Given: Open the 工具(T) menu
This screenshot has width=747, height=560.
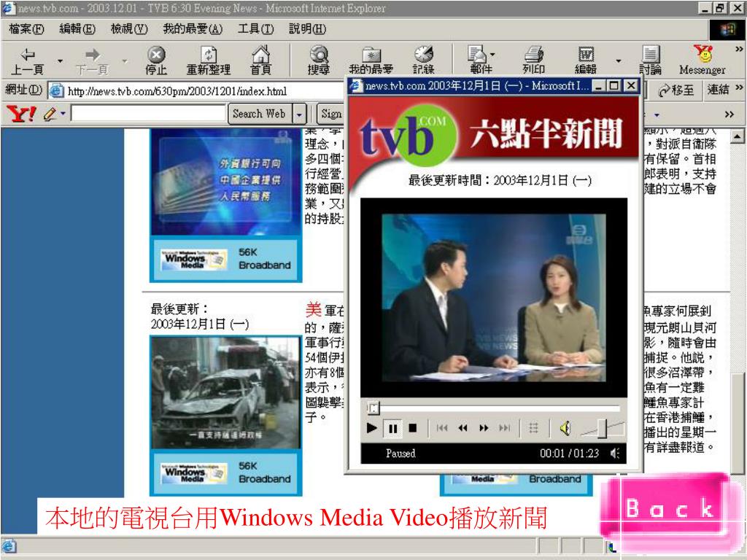Looking at the screenshot, I should tap(256, 29).
